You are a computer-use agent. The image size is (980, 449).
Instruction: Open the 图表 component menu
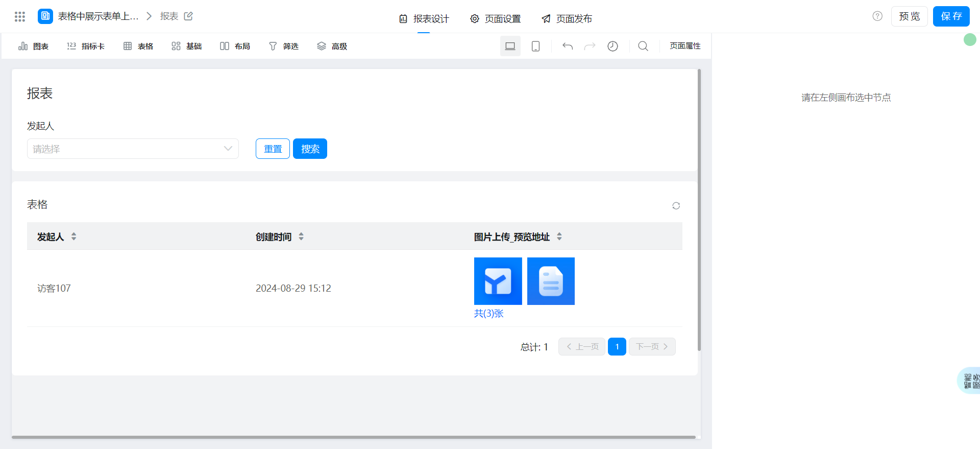pos(34,46)
